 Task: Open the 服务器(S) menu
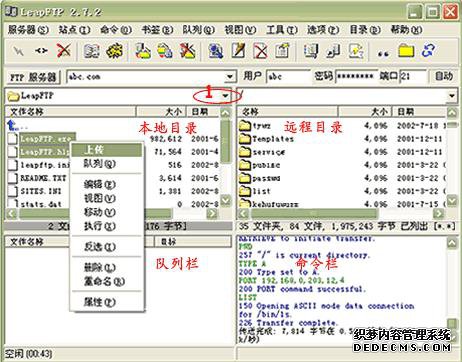coord(28,30)
